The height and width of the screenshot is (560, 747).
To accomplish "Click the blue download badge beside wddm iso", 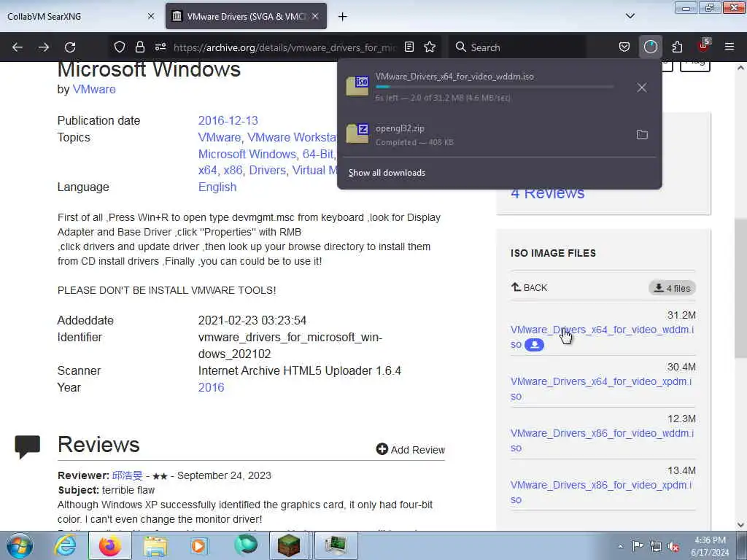I will pos(534,345).
